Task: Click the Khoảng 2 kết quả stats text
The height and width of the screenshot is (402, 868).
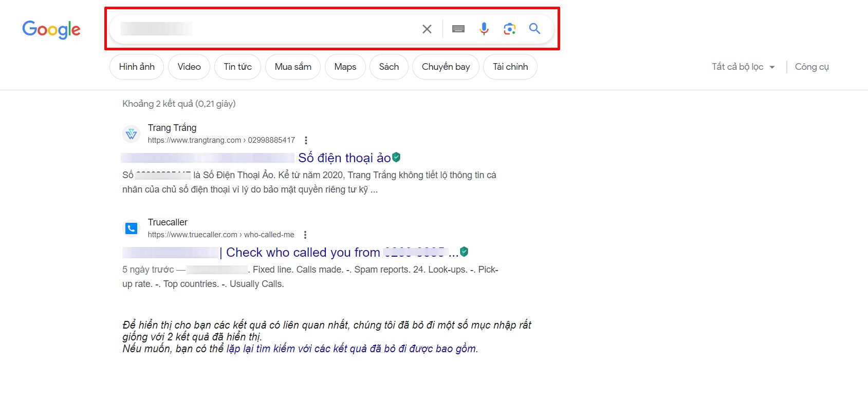Action: tap(179, 104)
